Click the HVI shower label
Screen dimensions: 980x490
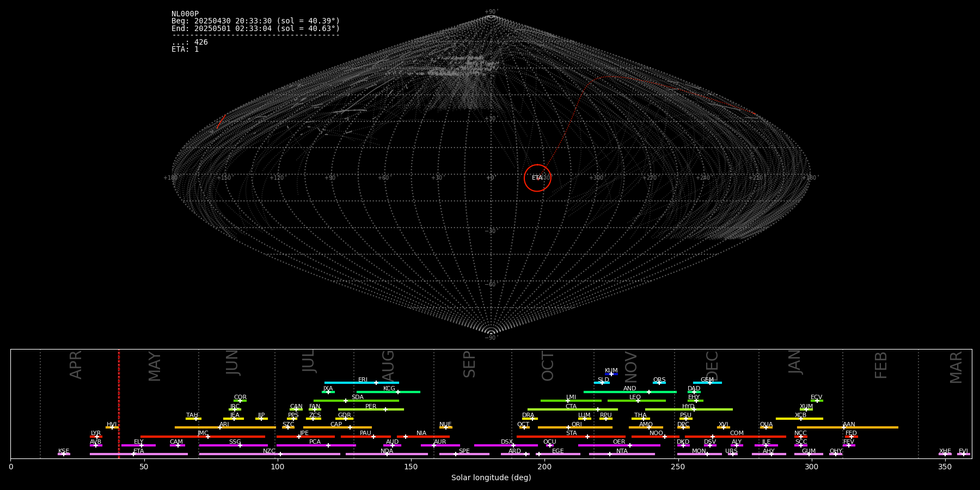(x=112, y=424)
